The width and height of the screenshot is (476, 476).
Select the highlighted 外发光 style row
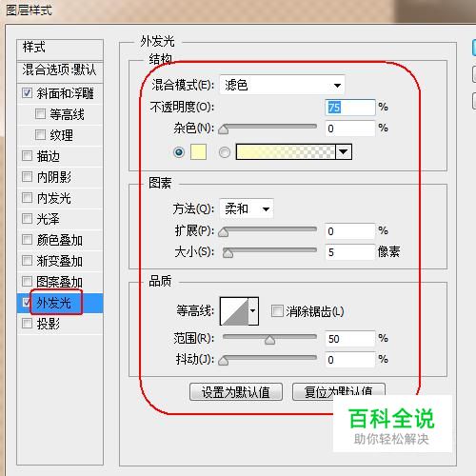pyautogui.click(x=60, y=303)
